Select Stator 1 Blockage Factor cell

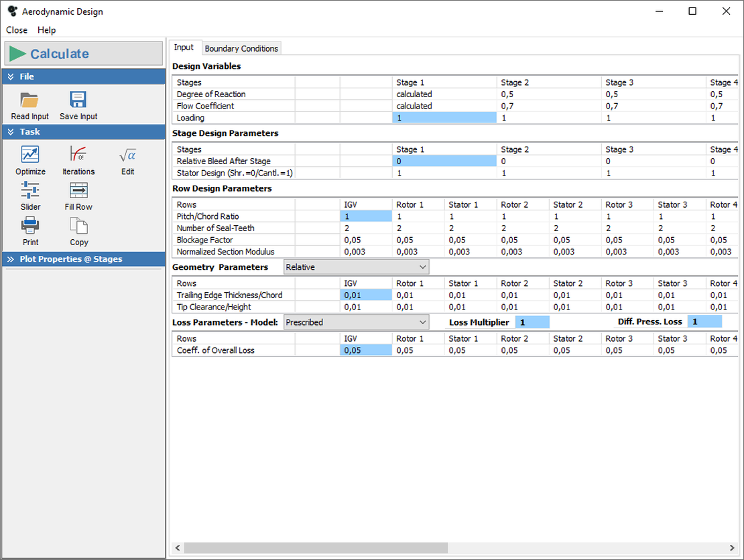pos(471,240)
